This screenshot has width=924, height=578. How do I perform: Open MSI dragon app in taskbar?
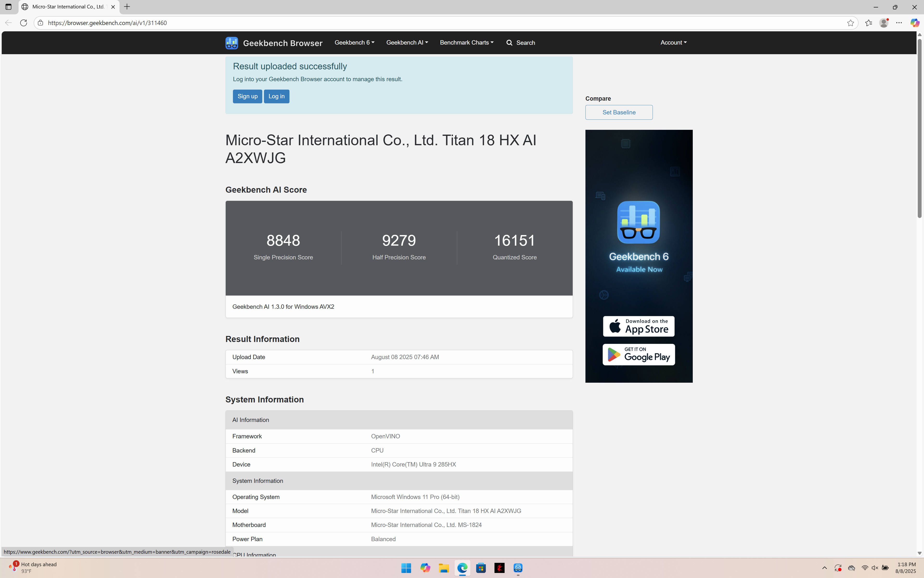click(x=500, y=568)
